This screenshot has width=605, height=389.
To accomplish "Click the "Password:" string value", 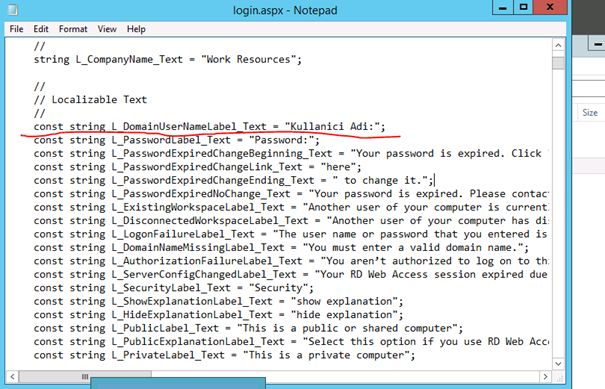I will pos(281,140).
